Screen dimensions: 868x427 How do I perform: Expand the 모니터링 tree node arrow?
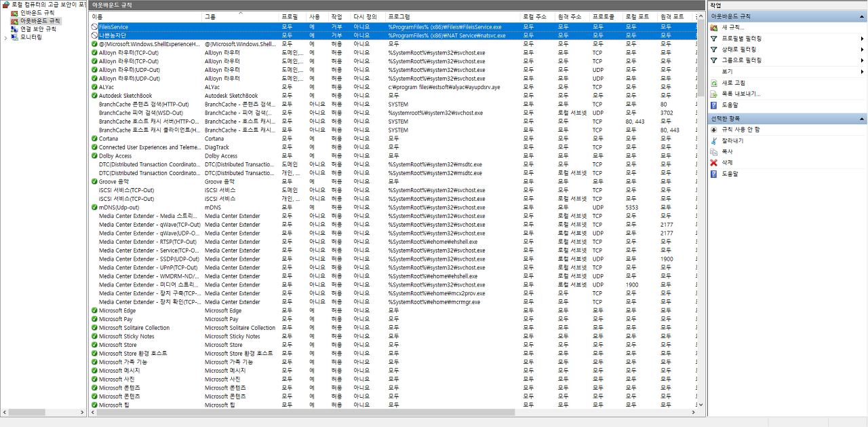click(5, 37)
